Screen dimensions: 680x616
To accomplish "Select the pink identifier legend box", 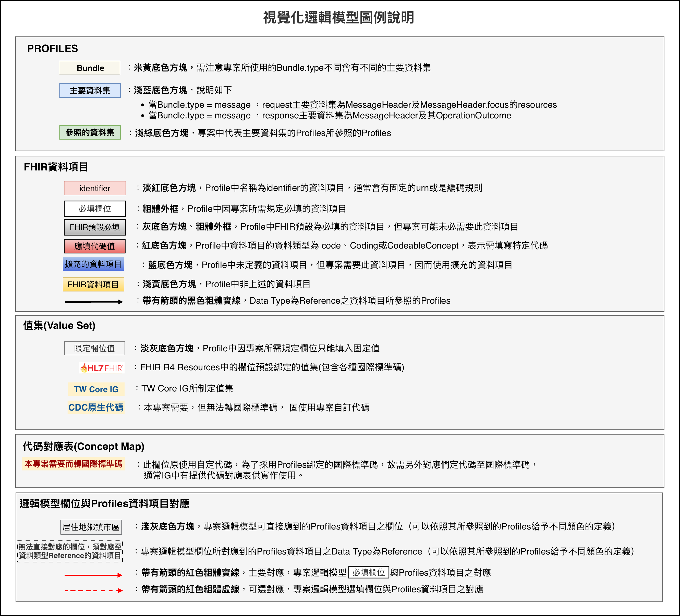I will [95, 188].
